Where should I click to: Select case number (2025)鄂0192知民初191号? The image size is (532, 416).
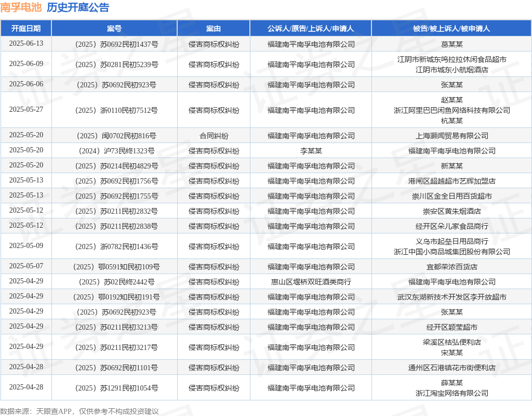[x=116, y=297]
